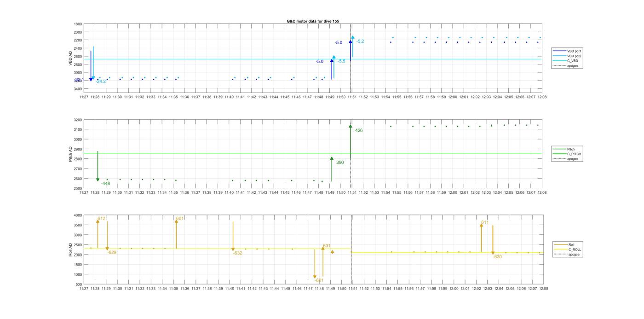644x319 pixels.
Task: Click the "11:51" time tick under Roll plot
Action: coord(353,289)
